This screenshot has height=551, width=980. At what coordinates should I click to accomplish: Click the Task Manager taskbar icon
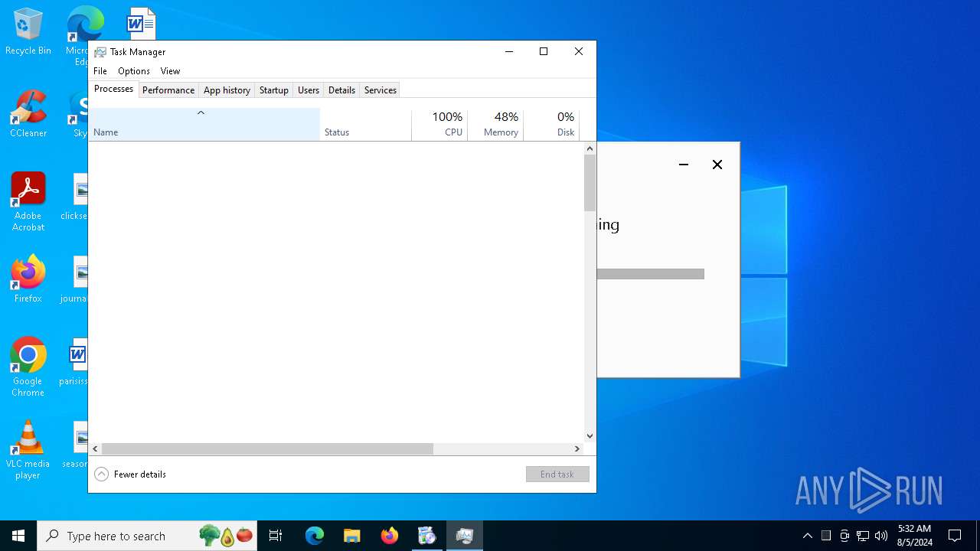[x=465, y=536]
